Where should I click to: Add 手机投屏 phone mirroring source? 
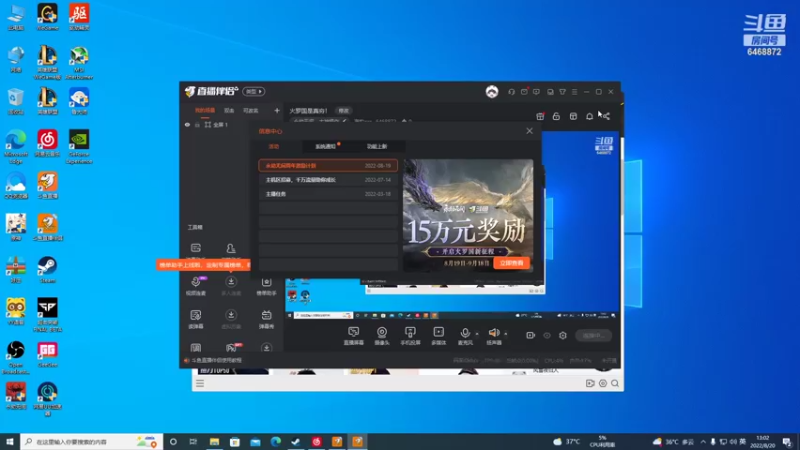(410, 336)
